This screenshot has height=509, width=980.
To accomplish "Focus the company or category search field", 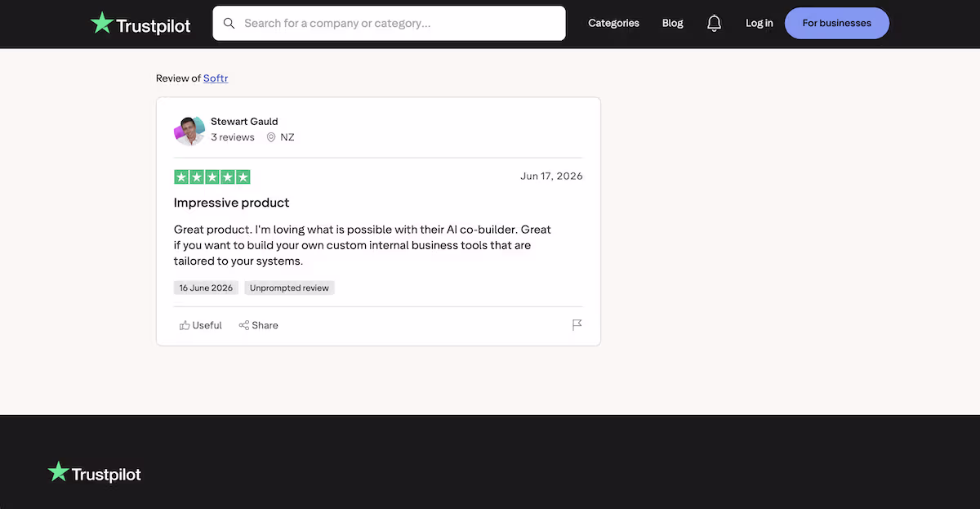I will [389, 24].
